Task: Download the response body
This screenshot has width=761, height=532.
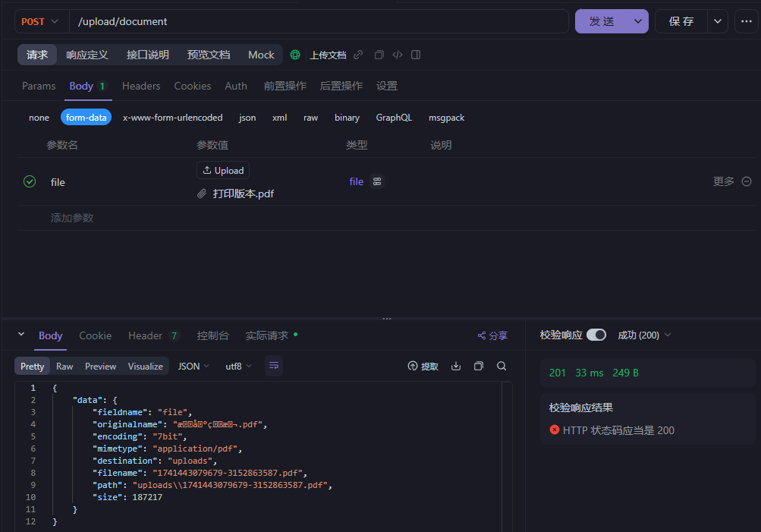Action: click(456, 366)
